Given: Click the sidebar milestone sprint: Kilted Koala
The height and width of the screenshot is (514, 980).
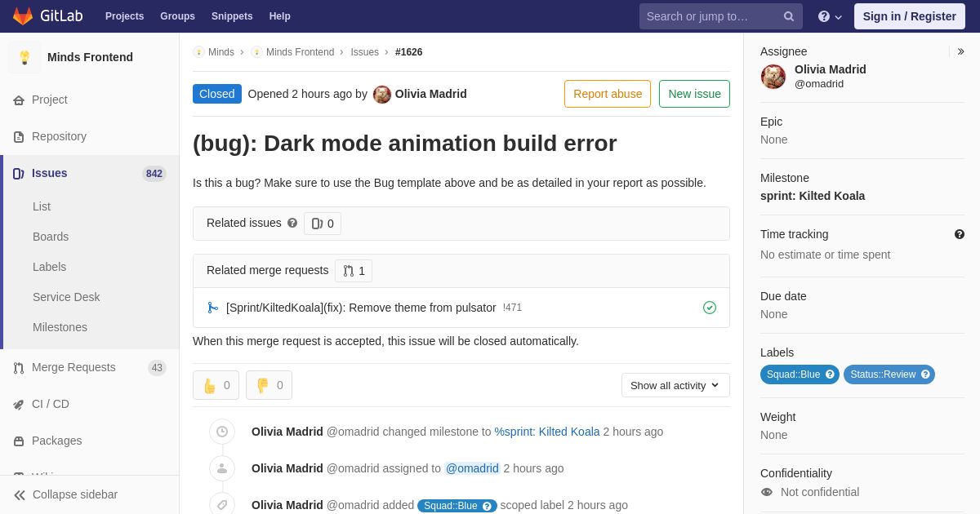Looking at the screenshot, I should coord(813,196).
